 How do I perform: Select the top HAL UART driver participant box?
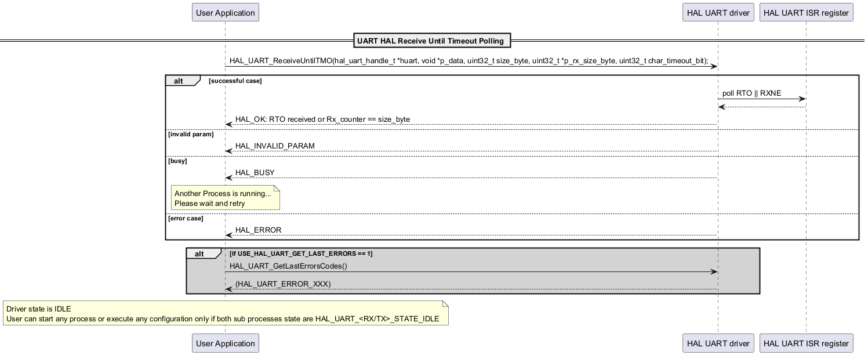(x=718, y=12)
